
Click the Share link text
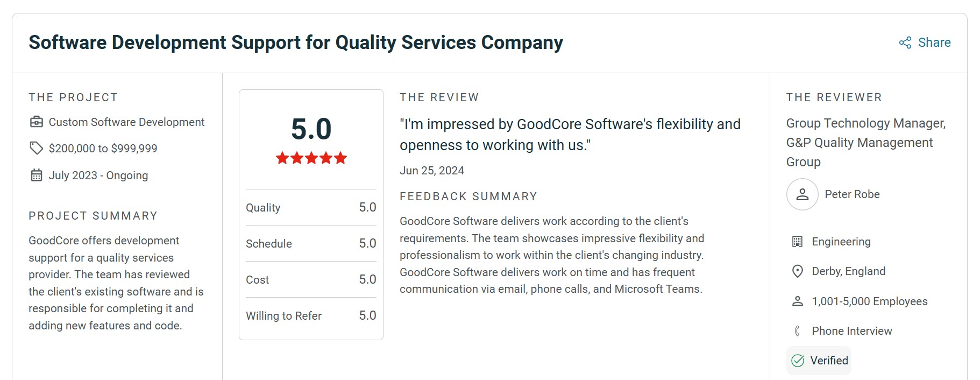coord(934,43)
